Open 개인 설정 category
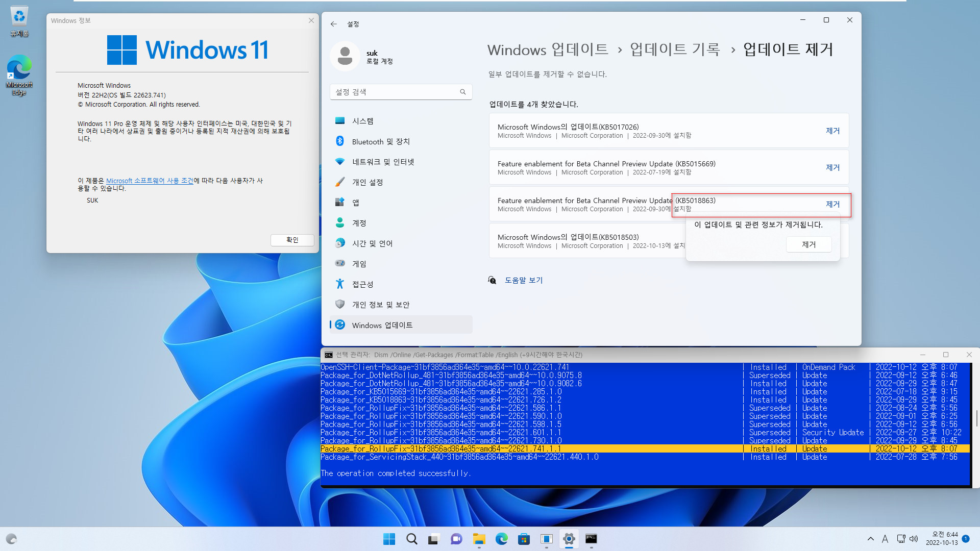This screenshot has height=551, width=980. coord(401,182)
